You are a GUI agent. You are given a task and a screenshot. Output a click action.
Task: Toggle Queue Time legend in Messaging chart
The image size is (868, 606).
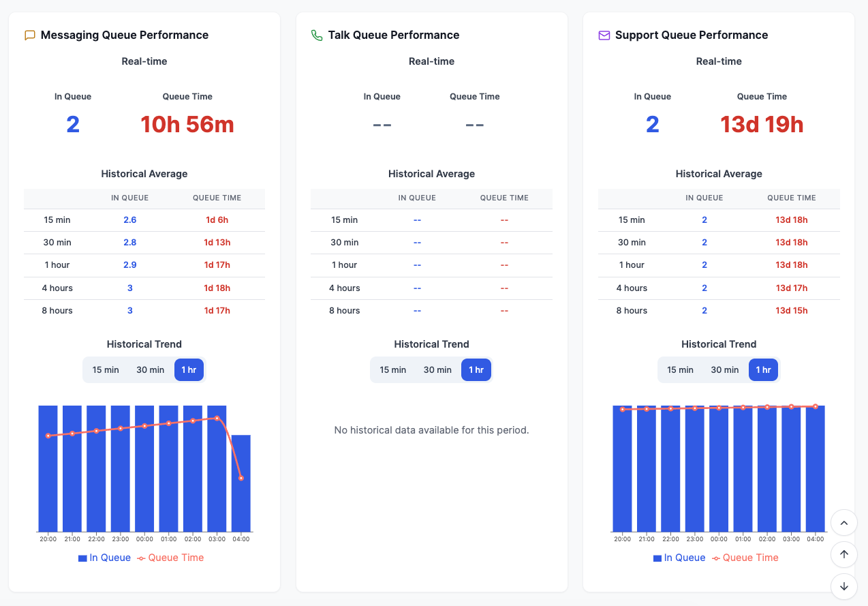point(170,558)
